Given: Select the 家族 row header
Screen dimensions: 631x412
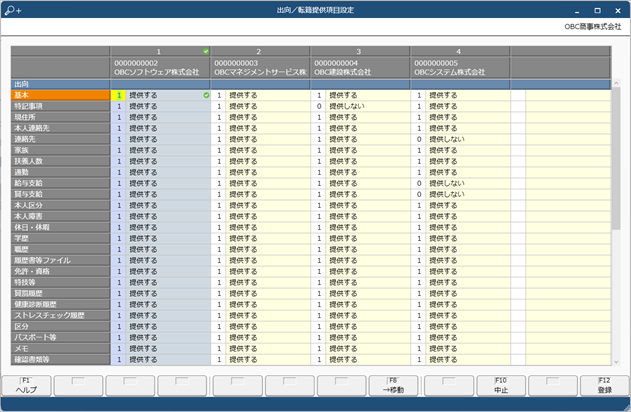Looking at the screenshot, I should point(60,150).
